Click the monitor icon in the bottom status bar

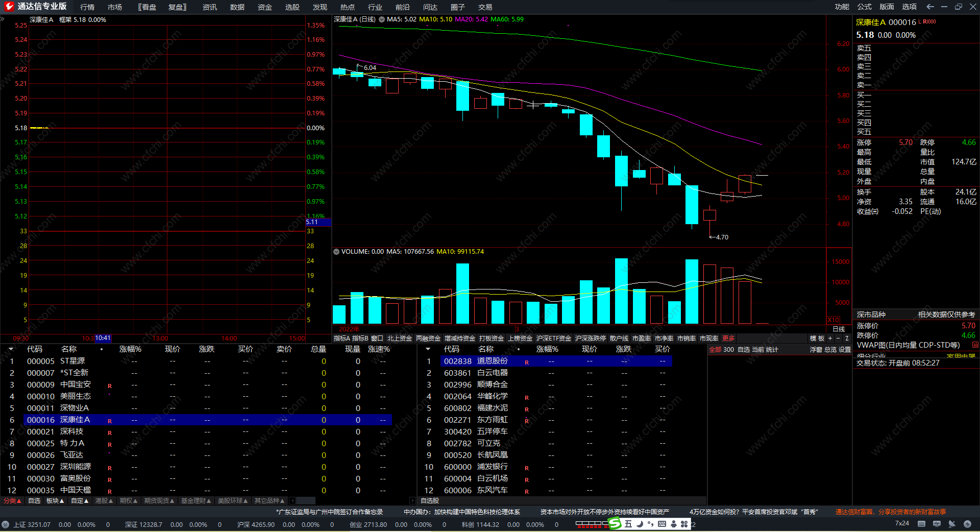click(937, 524)
